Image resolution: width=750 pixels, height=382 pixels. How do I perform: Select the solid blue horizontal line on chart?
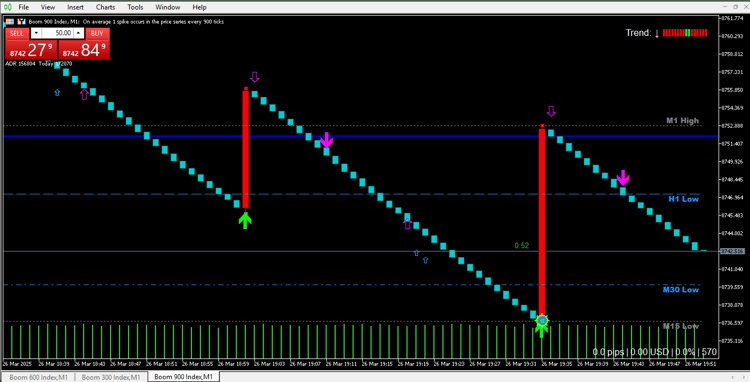tap(361, 136)
